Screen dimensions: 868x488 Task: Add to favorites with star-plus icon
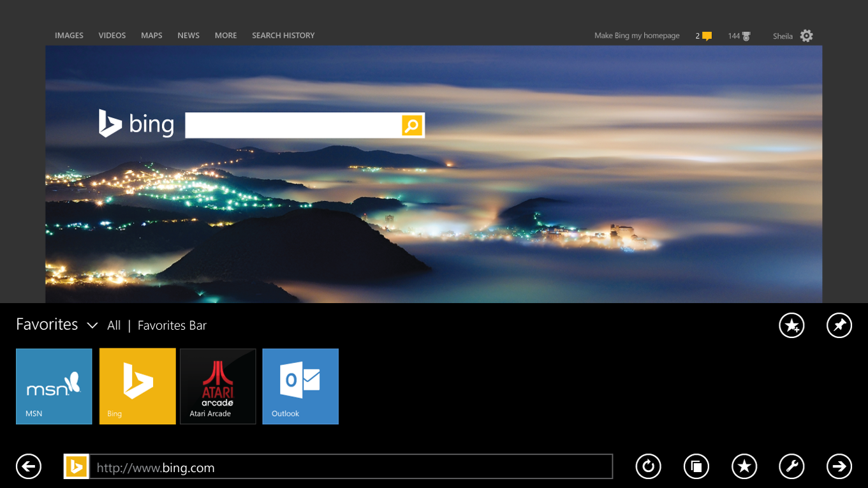pyautogui.click(x=791, y=325)
